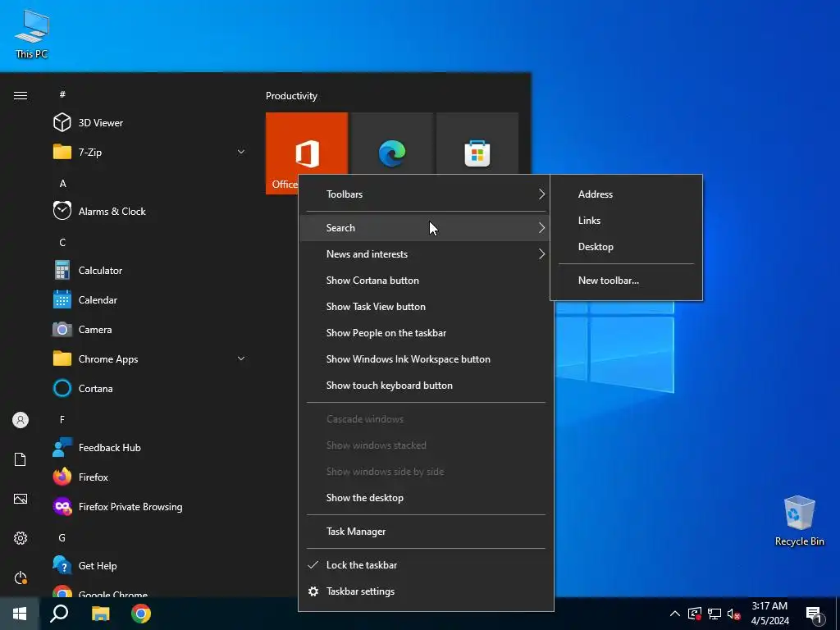The height and width of the screenshot is (630, 840).
Task: Click the network tray icon
Action: click(714, 614)
